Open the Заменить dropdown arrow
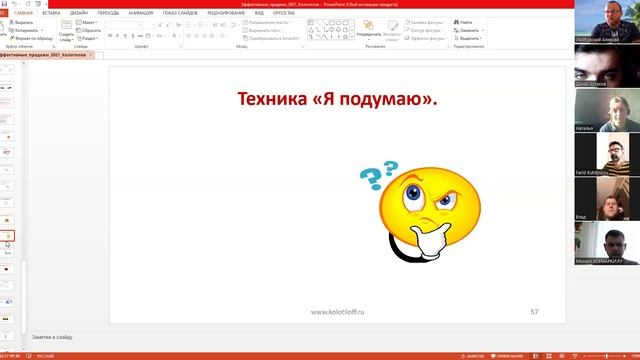640x360 pixels. click(483, 30)
